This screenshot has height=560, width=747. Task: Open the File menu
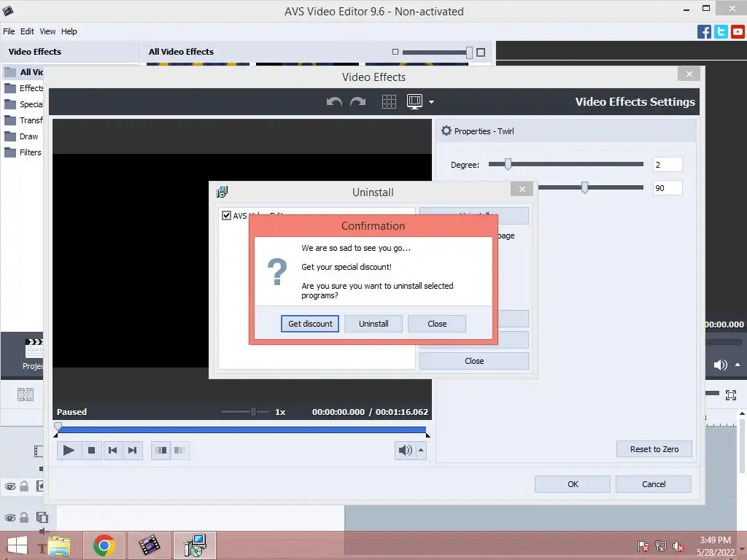[x=9, y=31]
